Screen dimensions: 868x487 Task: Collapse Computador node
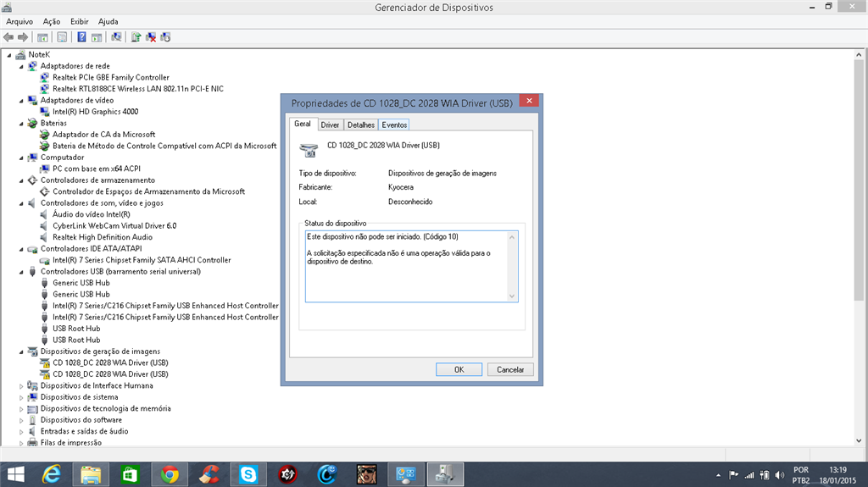tap(21, 158)
